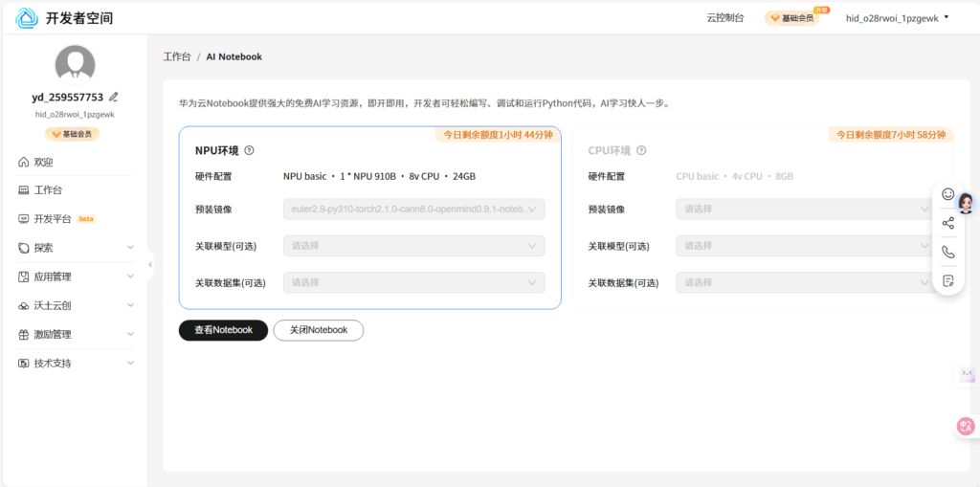Open 云控制台 link in the header
This screenshot has width=980, height=487.
tap(725, 18)
